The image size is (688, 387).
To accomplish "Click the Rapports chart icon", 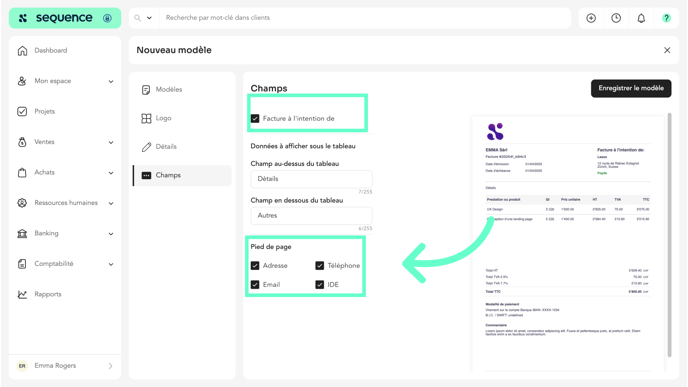I will tap(22, 294).
